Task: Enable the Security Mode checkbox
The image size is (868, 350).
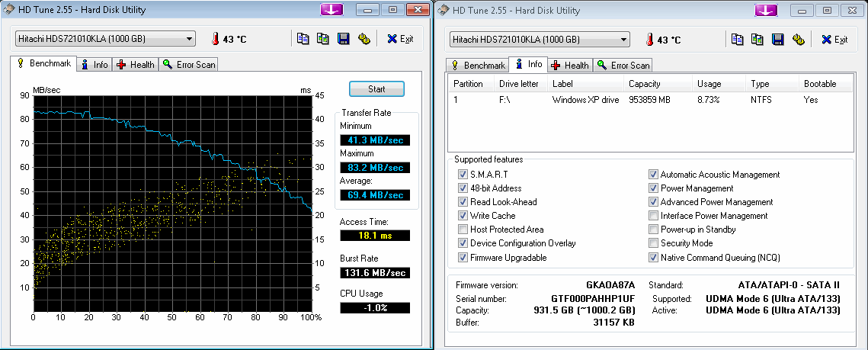Action: click(653, 243)
